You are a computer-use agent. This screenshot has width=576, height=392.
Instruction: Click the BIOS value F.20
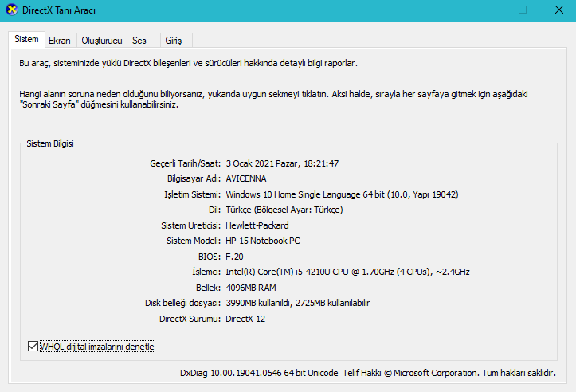234,257
